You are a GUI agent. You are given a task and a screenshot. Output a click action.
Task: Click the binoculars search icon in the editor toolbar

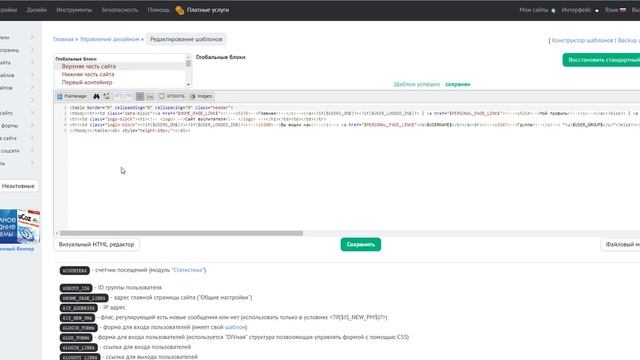click(x=96, y=96)
